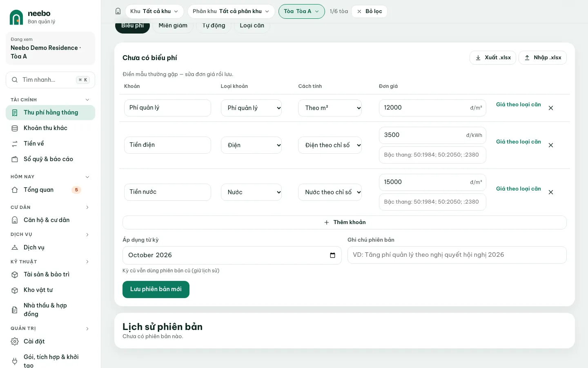Select the Biểu phí tab
This screenshot has height=368, width=588.
pyautogui.click(x=132, y=26)
